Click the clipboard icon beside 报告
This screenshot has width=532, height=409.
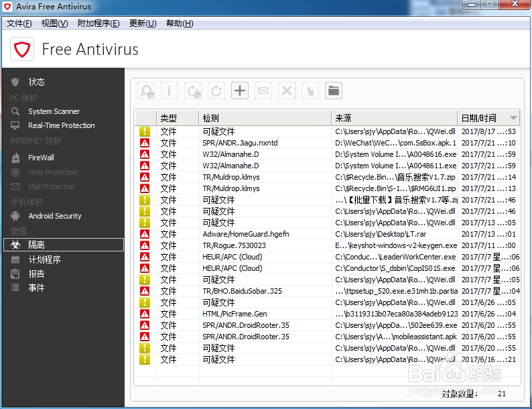point(15,274)
